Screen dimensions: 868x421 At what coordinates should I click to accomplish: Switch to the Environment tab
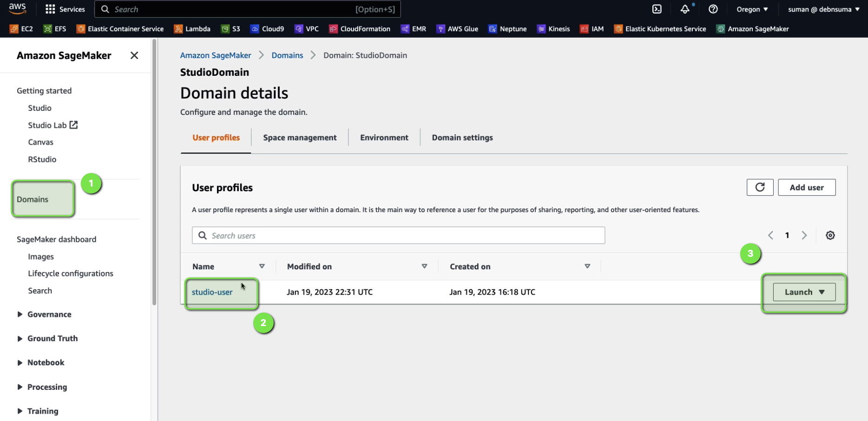[x=384, y=138]
